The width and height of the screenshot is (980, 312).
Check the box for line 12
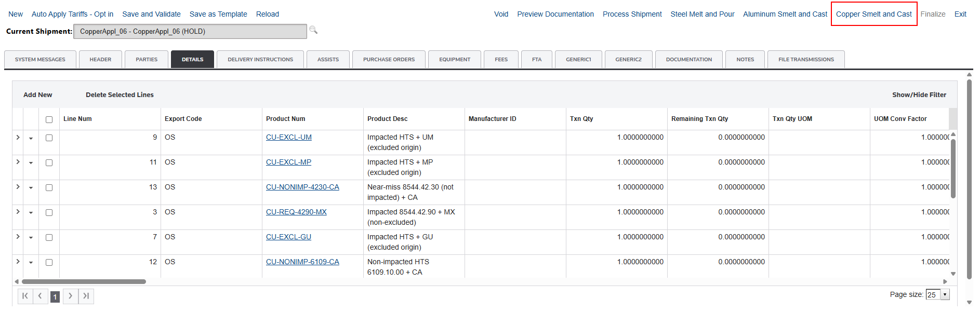pyautogui.click(x=49, y=262)
